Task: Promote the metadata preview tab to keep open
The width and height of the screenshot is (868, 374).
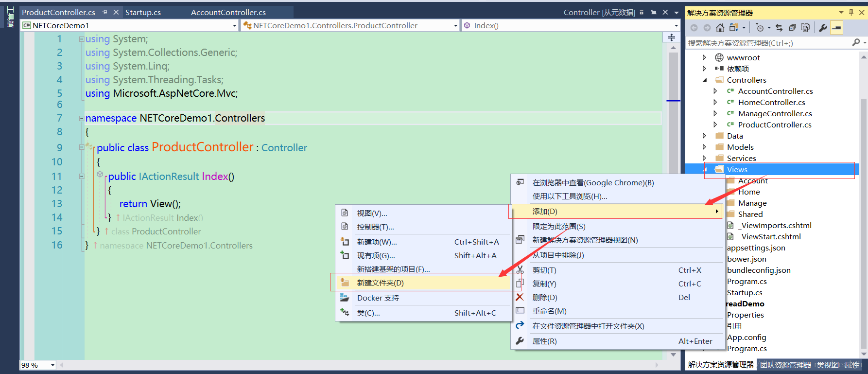Action: pos(654,12)
